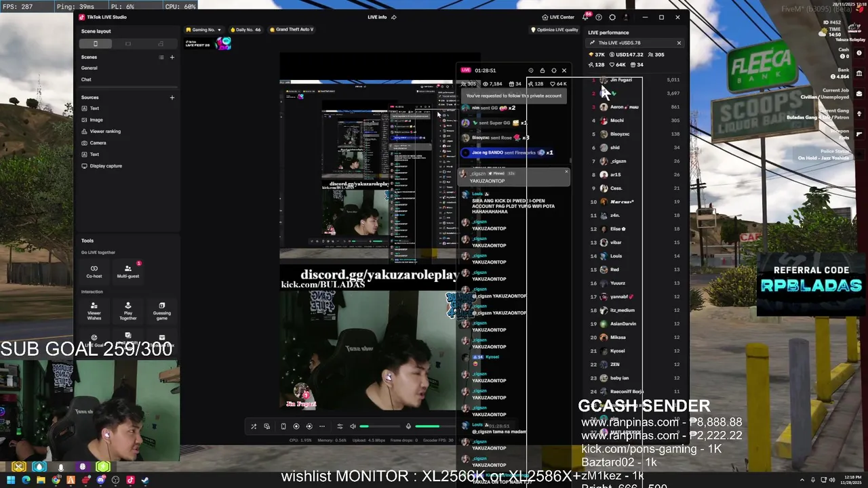Image resolution: width=868 pixels, height=488 pixels.
Task: Select landscape scene layout
Action: click(127, 44)
